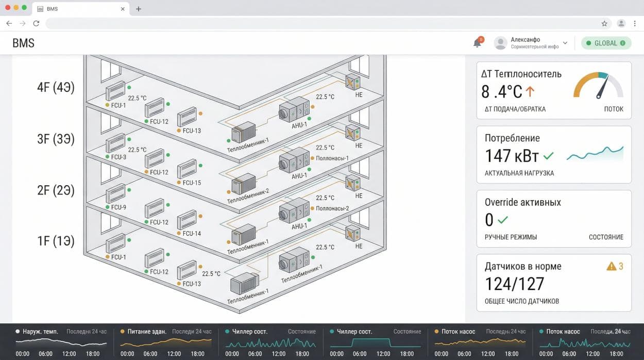Viewport: 644px width, 360px height.
Task: Select floor label 2F (2Э)
Action: pyautogui.click(x=56, y=190)
